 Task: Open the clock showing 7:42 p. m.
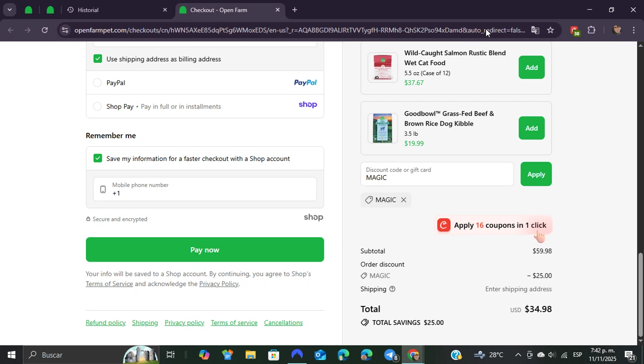pos(602,355)
